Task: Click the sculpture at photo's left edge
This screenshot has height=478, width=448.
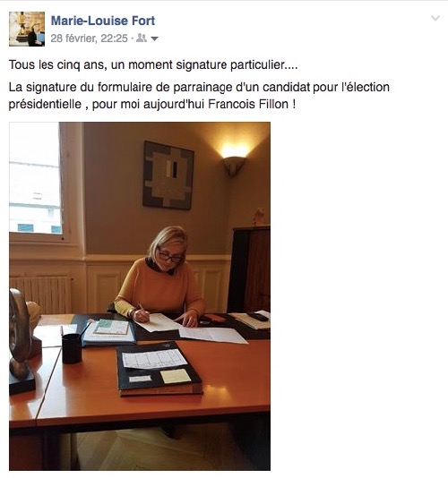Action: (x=22, y=341)
